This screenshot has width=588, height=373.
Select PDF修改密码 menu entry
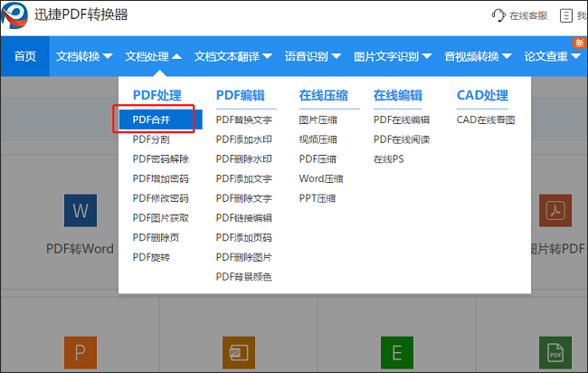tap(160, 198)
